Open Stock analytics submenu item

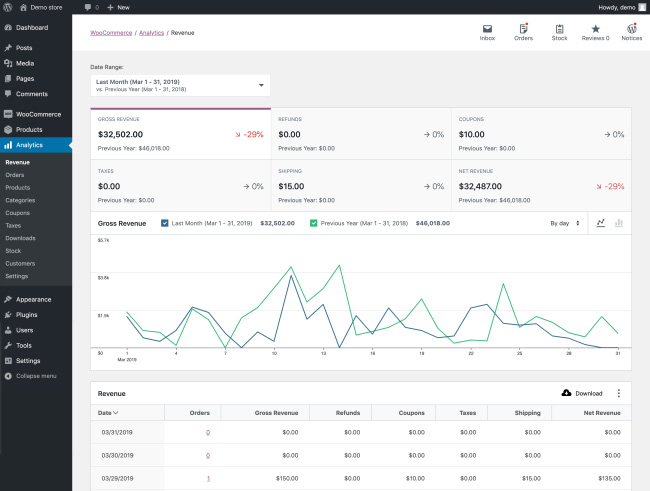[x=13, y=251]
